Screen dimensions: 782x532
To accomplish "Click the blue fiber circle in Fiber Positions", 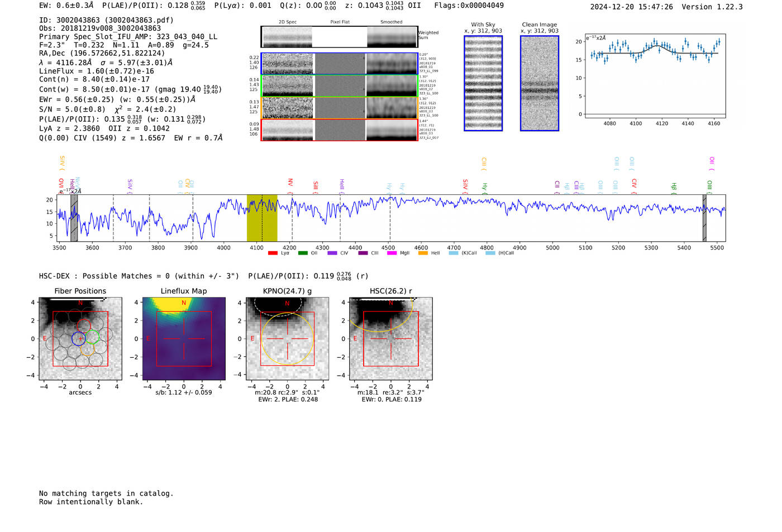I will pyautogui.click(x=79, y=338).
